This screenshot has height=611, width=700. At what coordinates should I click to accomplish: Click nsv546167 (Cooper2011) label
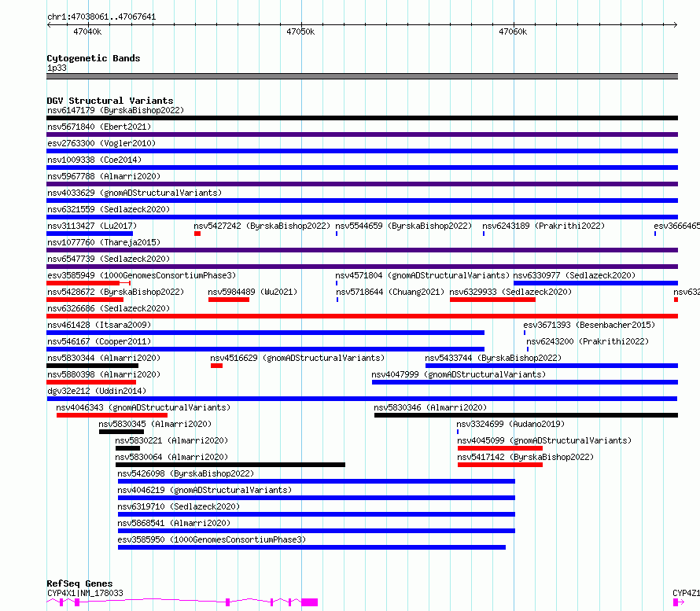click(x=99, y=341)
